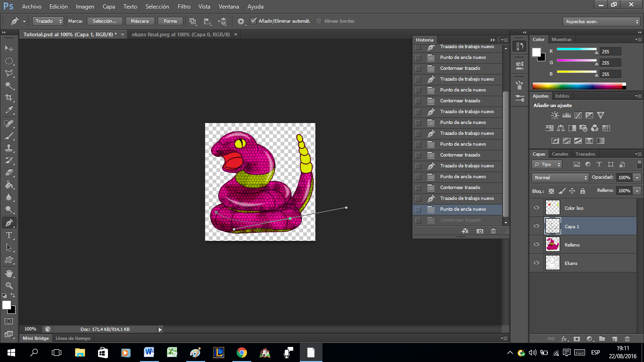Screen dimensions: 644x362
Task: Select Contornear trazado grayed history state
Action: click(457, 220)
